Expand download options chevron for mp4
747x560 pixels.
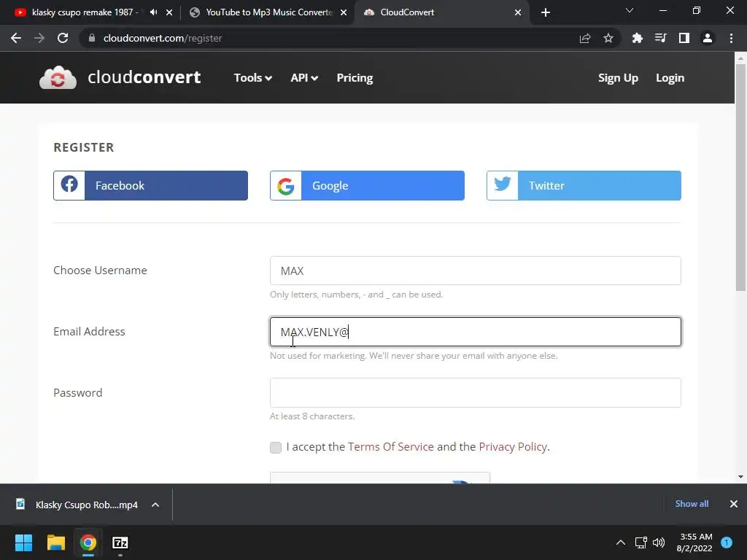[155, 505]
